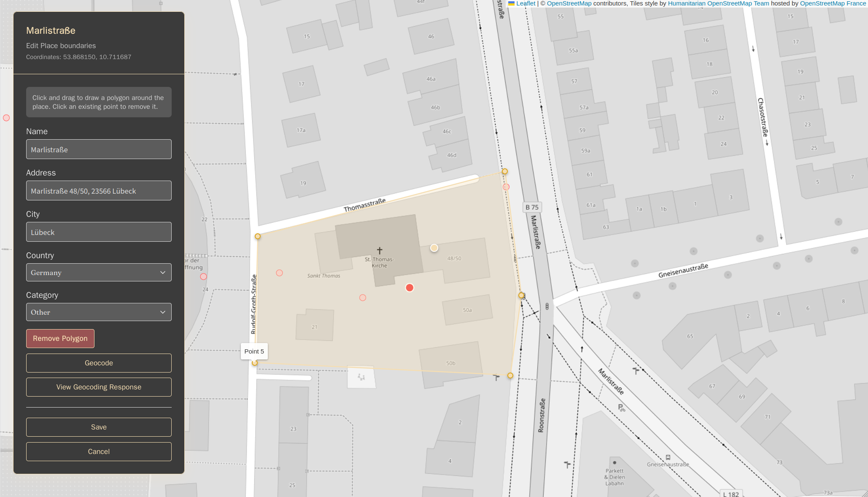Remove polygon vertex labeled Point 5

[x=255, y=363]
